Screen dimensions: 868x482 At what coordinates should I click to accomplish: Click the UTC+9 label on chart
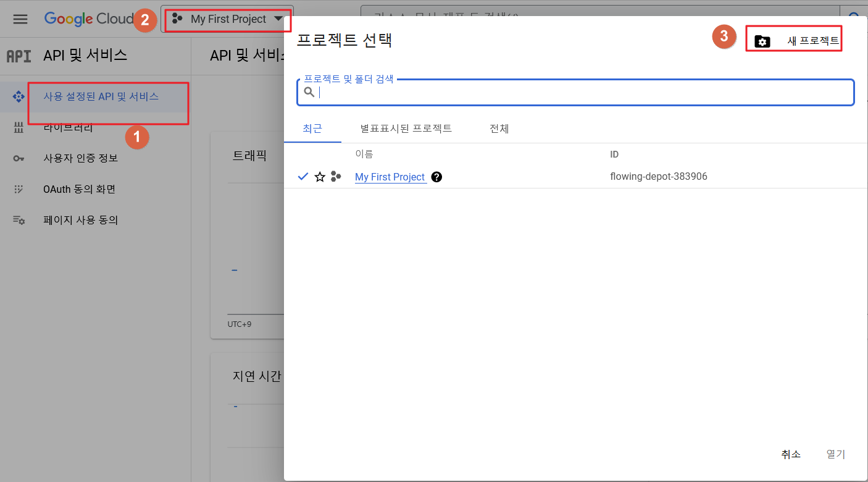[240, 324]
